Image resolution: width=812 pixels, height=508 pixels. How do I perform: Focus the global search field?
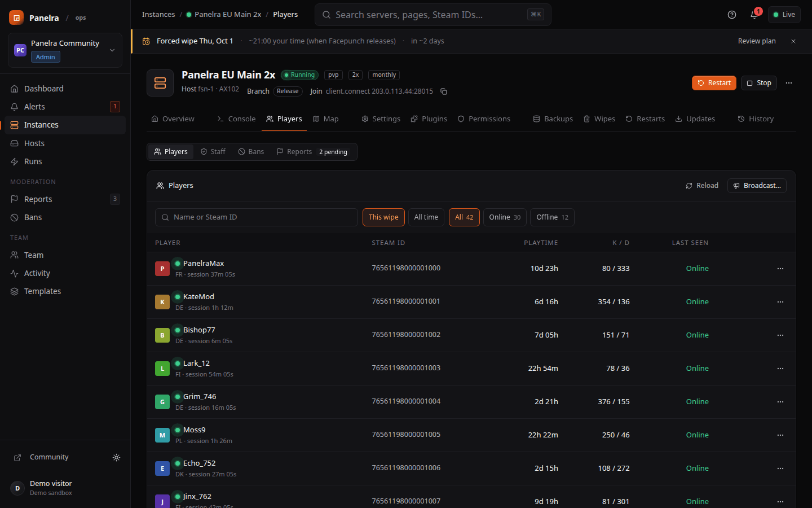(433, 15)
